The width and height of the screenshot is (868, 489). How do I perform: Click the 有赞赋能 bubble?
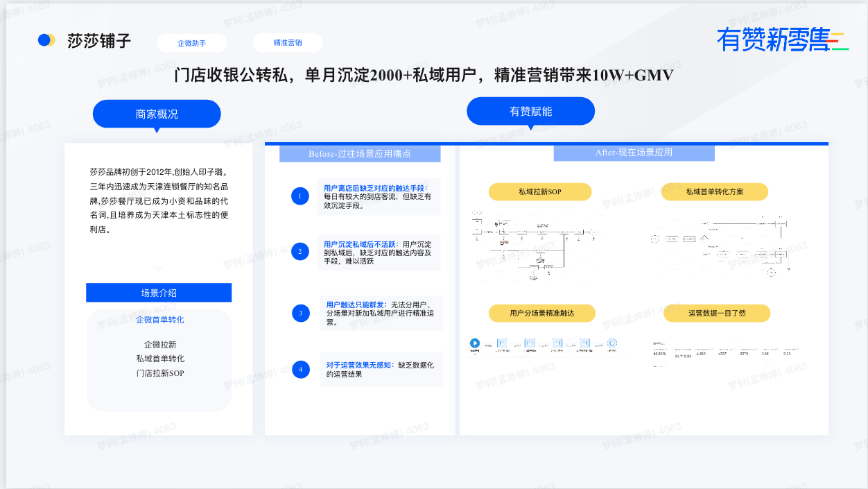click(x=531, y=112)
